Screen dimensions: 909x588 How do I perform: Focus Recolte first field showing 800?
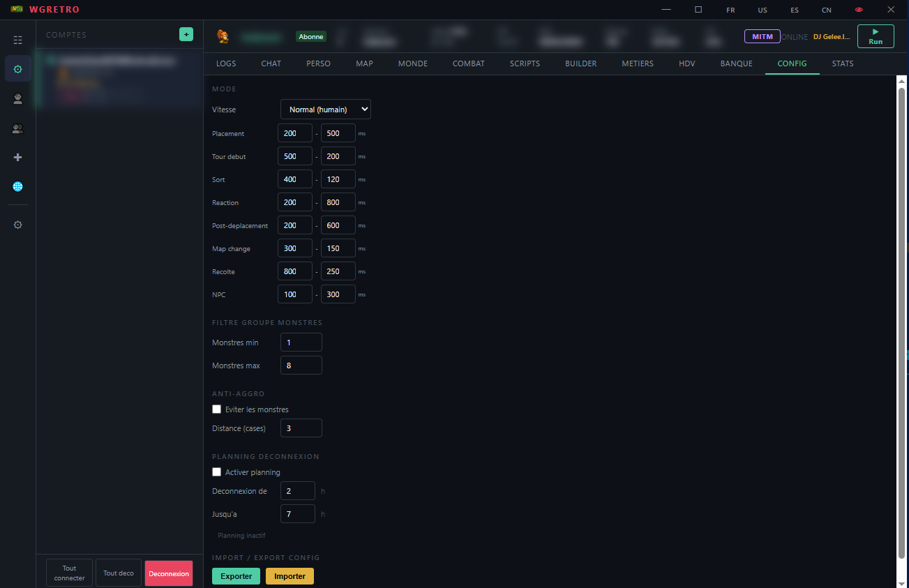coord(295,271)
